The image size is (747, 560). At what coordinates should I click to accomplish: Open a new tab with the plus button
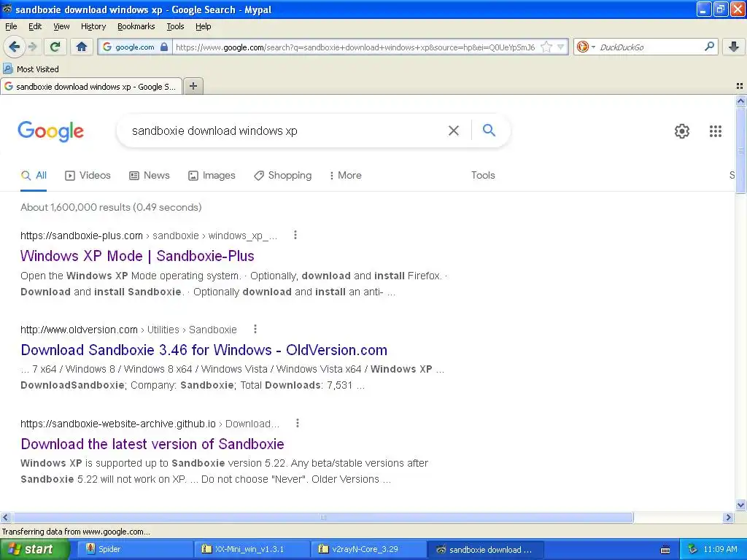(193, 86)
